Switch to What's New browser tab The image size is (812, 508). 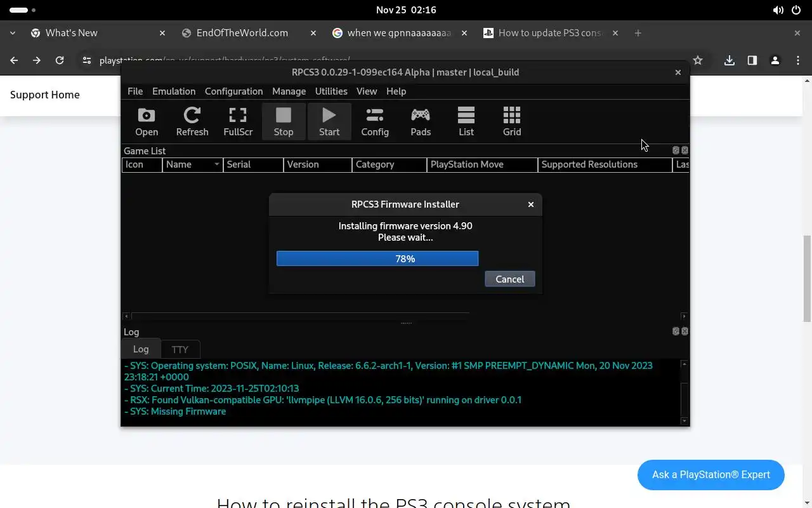(97, 33)
